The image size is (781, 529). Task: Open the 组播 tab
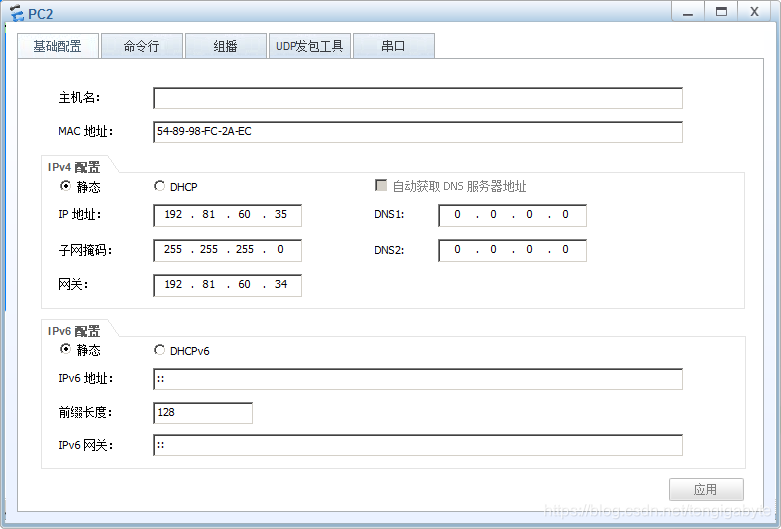(x=226, y=46)
